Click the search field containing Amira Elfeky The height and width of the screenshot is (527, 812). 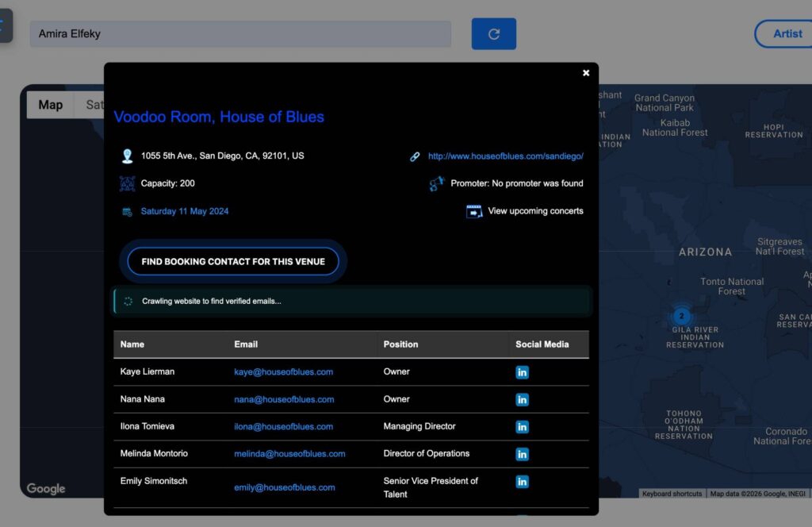(x=238, y=34)
